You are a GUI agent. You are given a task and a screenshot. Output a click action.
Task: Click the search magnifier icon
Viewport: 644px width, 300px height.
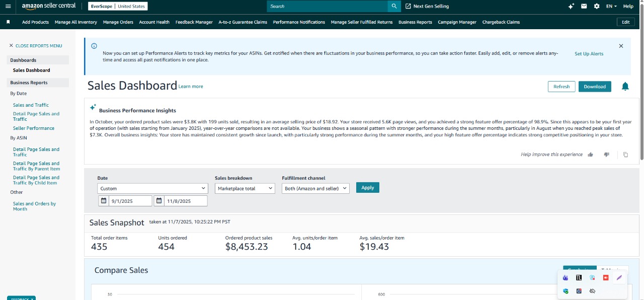pyautogui.click(x=394, y=6)
